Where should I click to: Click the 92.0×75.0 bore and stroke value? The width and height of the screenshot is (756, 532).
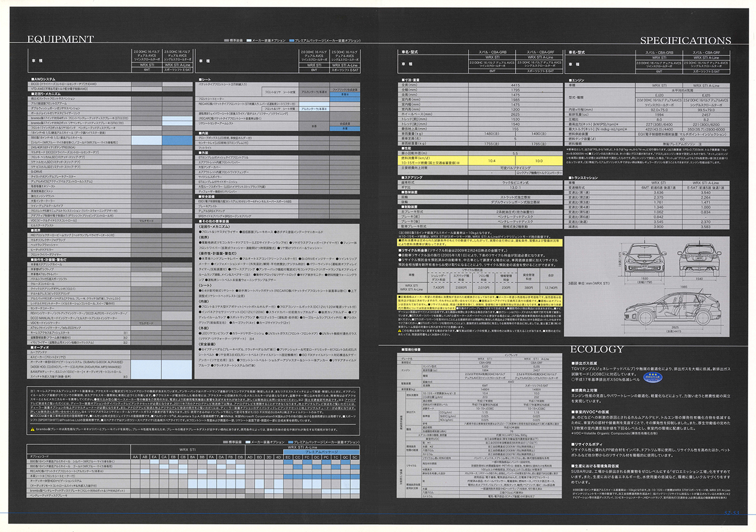point(659,110)
